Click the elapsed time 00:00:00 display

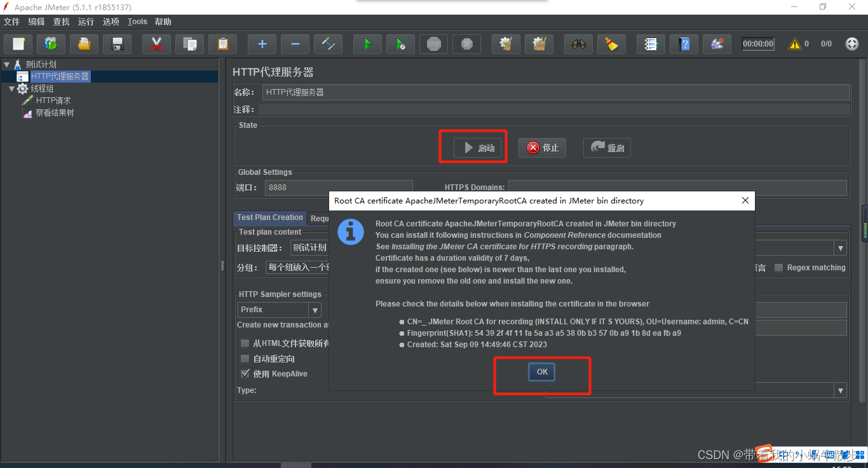758,44
